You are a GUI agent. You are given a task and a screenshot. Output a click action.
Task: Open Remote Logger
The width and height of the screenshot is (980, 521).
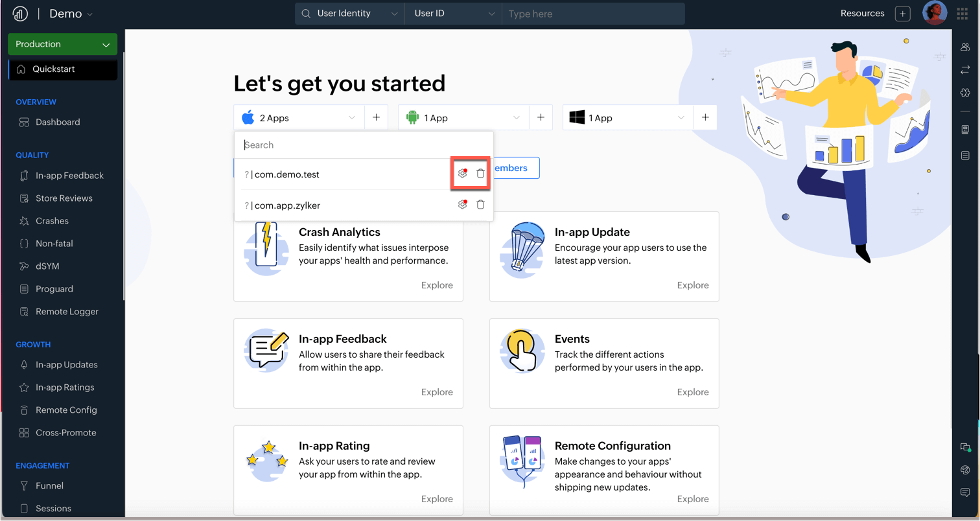[x=67, y=312]
